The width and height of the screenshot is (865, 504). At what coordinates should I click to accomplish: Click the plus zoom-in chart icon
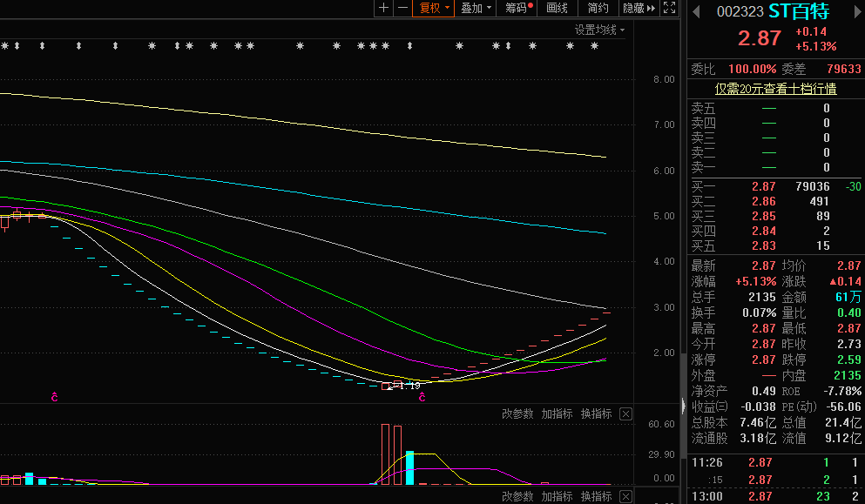click(384, 8)
